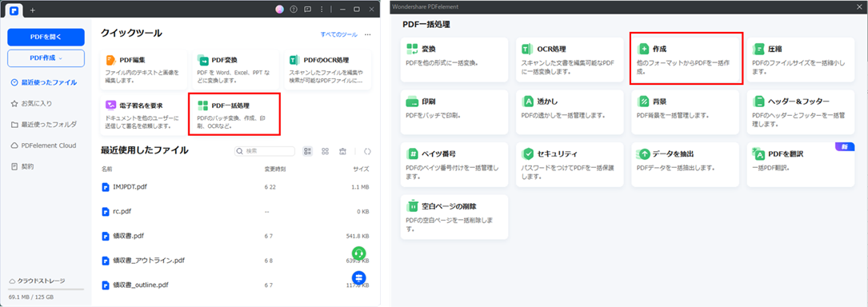The width and height of the screenshot is (868, 307).
Task: Click the PDF一括処理 grid icon
Action: pos(202,105)
